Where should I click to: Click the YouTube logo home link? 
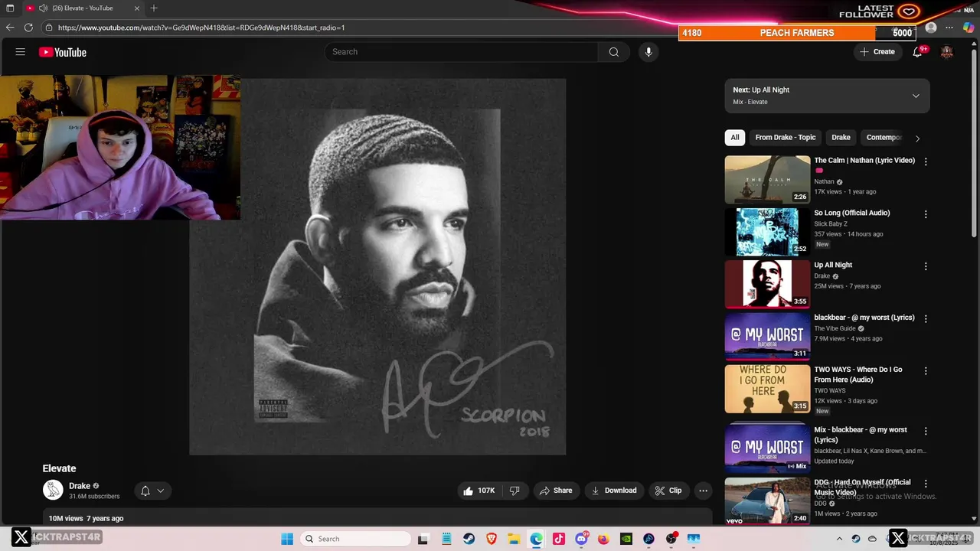click(63, 52)
